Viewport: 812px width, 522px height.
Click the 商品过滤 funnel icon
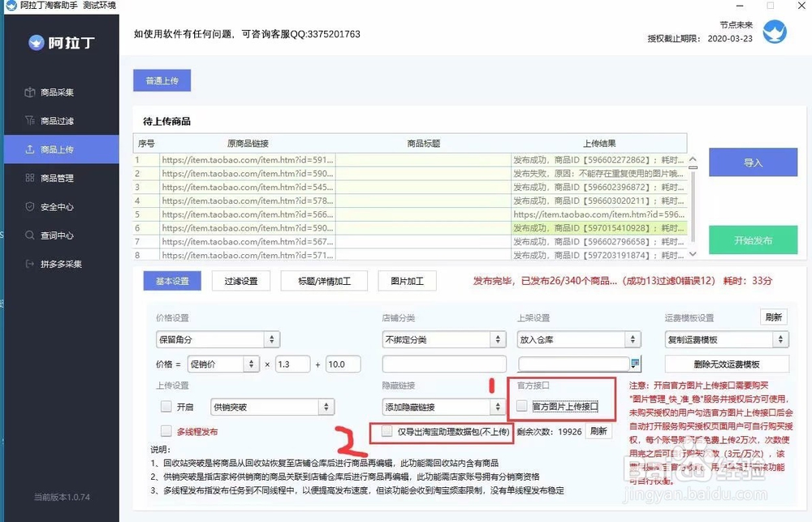tap(30, 121)
